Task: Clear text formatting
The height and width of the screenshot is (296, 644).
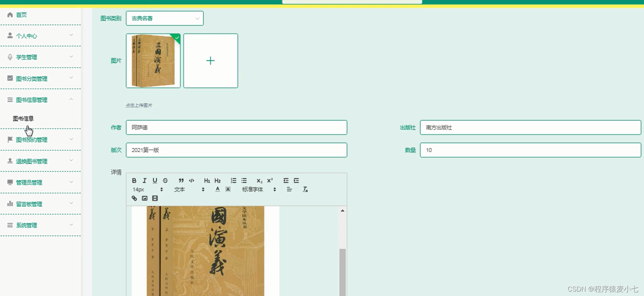Action: (x=305, y=189)
